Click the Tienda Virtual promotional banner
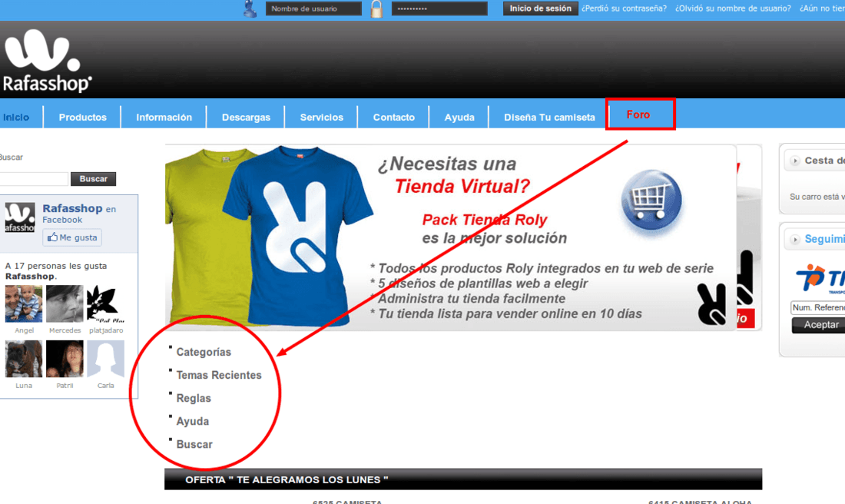This screenshot has height=504, width=845. click(450, 237)
